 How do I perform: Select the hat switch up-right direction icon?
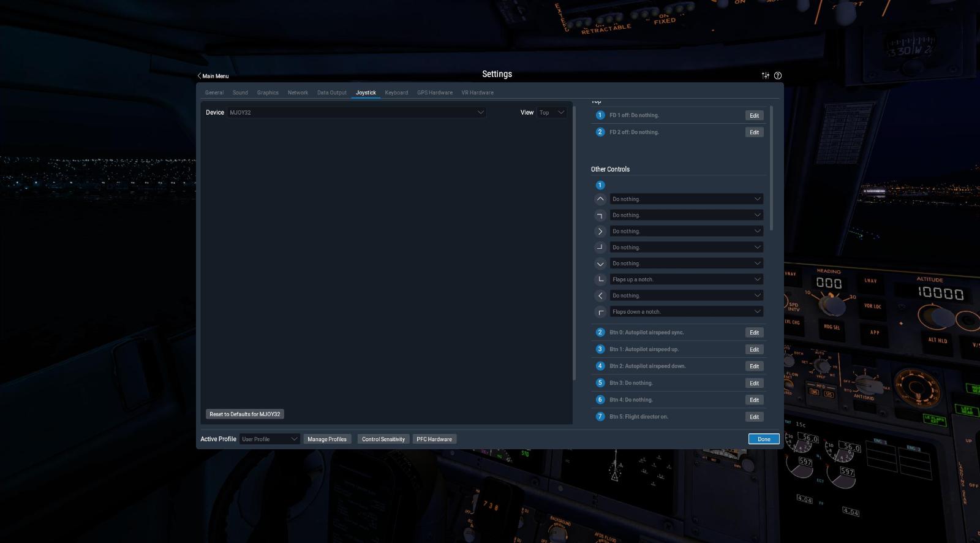click(x=600, y=215)
